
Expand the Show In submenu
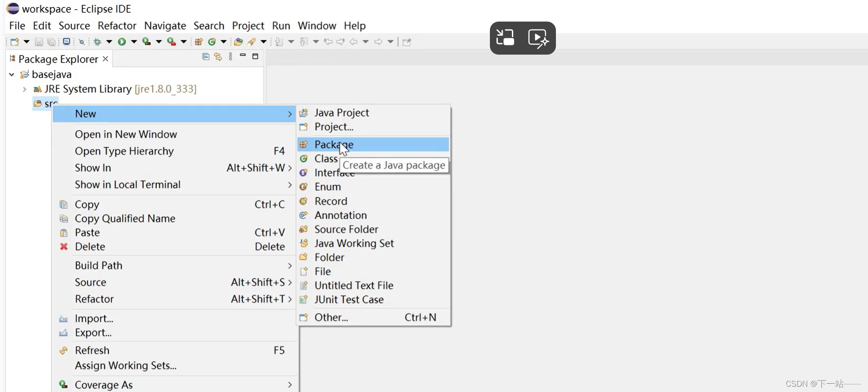174,168
